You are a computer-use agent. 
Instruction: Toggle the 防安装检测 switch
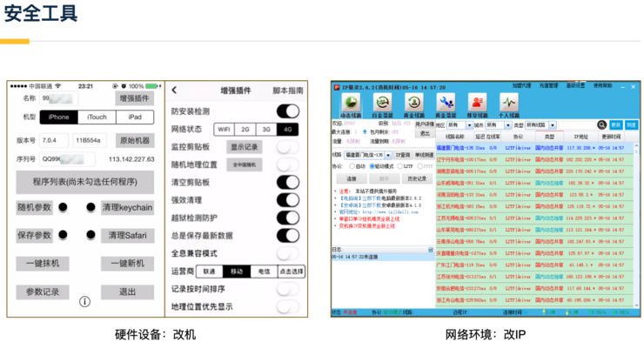288,111
